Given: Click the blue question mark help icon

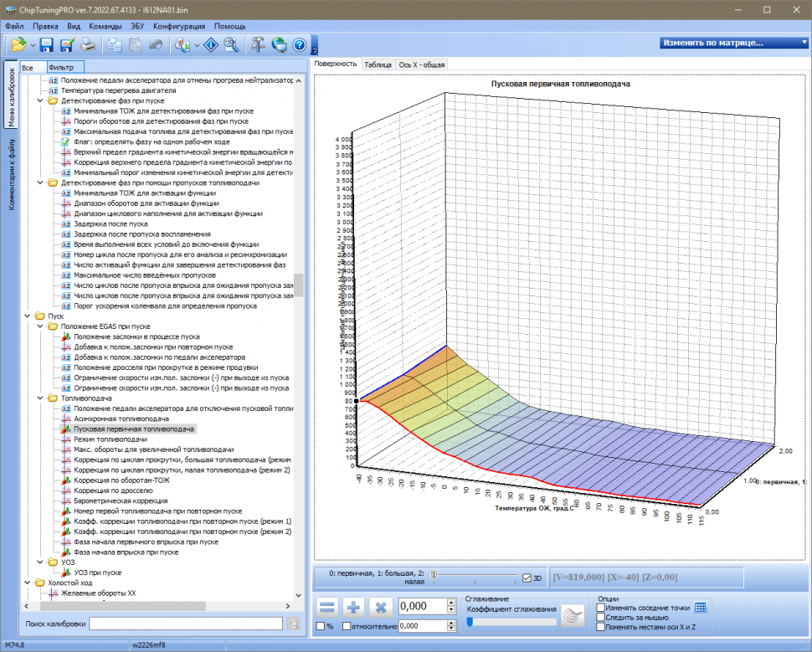Looking at the screenshot, I should [299, 45].
